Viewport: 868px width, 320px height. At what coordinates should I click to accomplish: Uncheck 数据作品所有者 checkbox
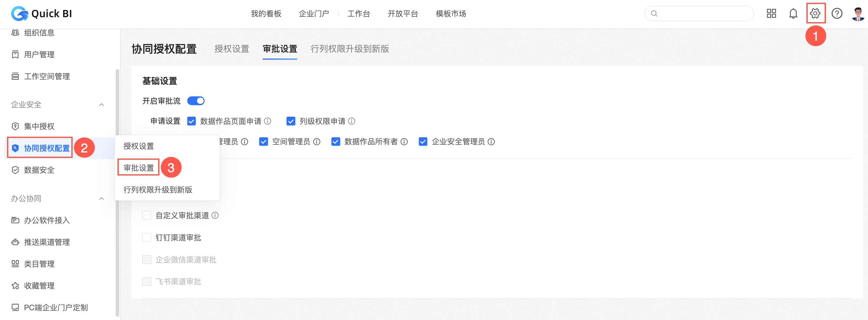coord(336,142)
